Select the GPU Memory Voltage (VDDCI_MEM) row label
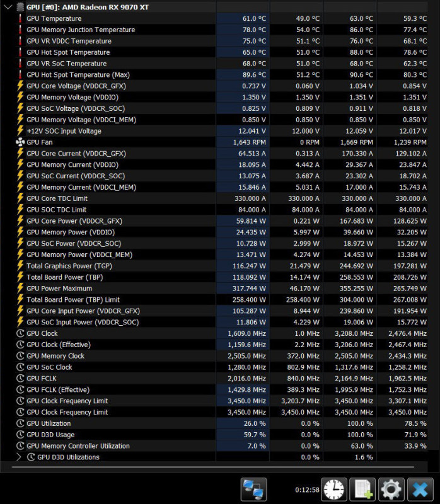The height and width of the screenshot is (504, 440). [81, 120]
